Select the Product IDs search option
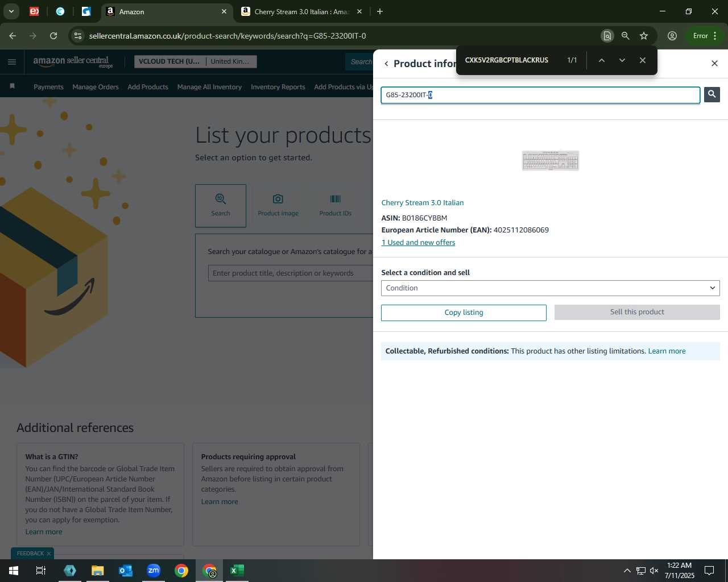Viewport: 728px width, 582px height. click(335, 205)
